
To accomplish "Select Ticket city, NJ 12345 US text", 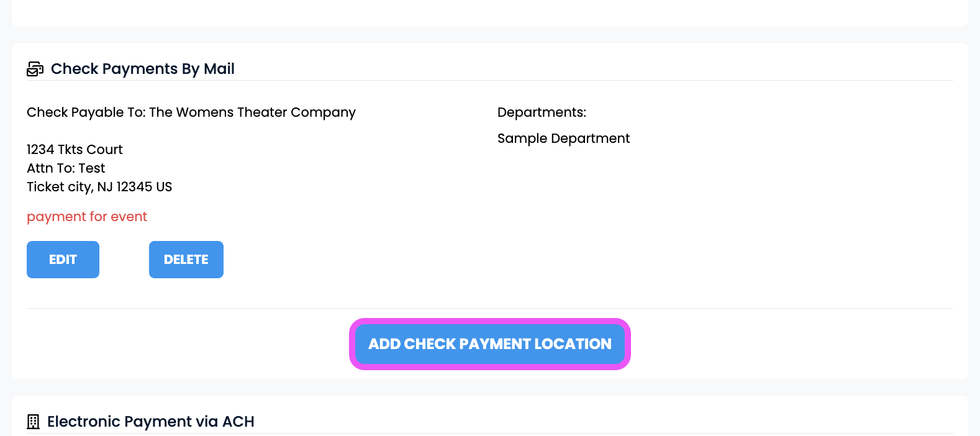I will pyautogui.click(x=99, y=187).
